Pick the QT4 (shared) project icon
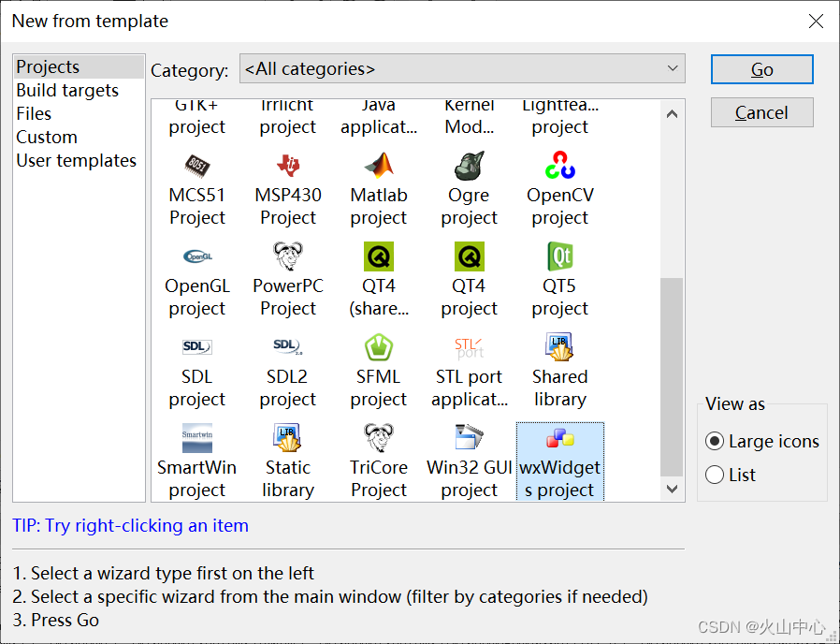Screen dimensions: 840x644 click(x=379, y=256)
